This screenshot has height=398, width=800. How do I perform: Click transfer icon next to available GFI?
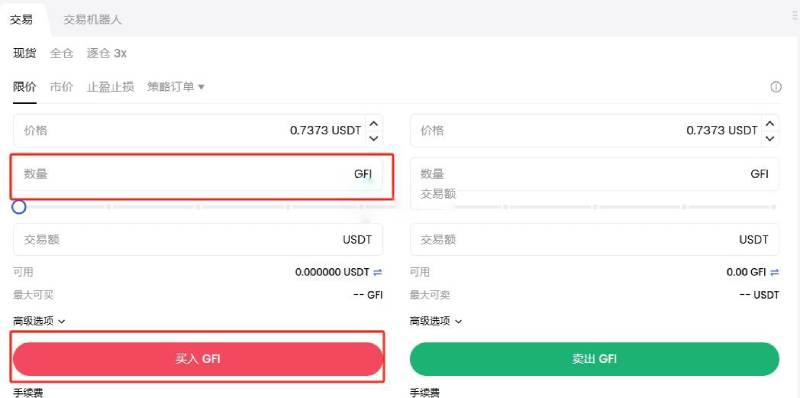point(774,272)
